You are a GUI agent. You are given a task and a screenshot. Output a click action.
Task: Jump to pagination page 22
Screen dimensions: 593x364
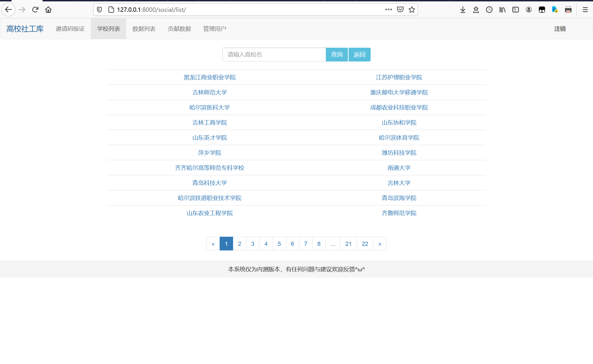365,244
